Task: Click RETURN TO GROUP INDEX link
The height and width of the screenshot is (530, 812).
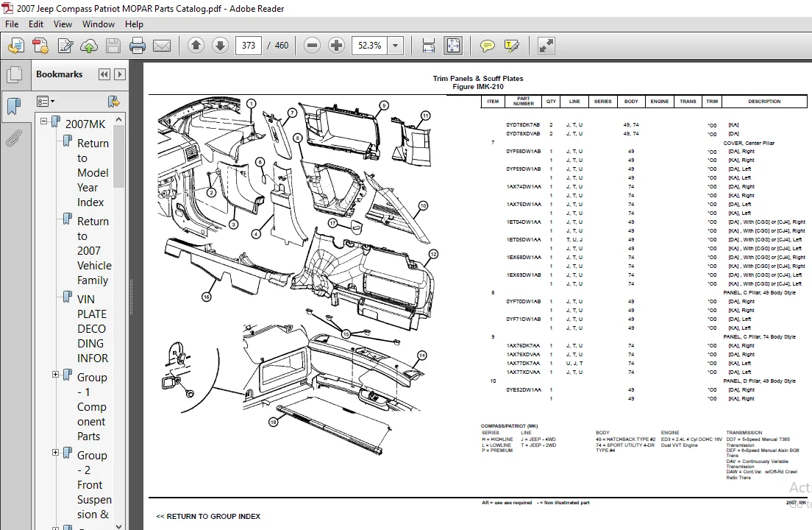Action: (x=208, y=517)
